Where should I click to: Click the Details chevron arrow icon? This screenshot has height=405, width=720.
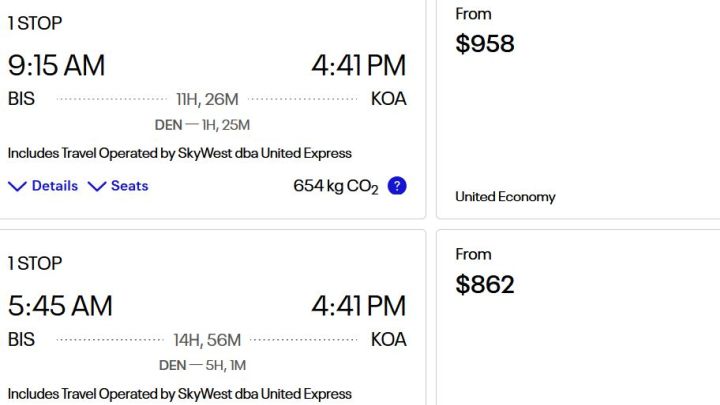tap(17, 186)
